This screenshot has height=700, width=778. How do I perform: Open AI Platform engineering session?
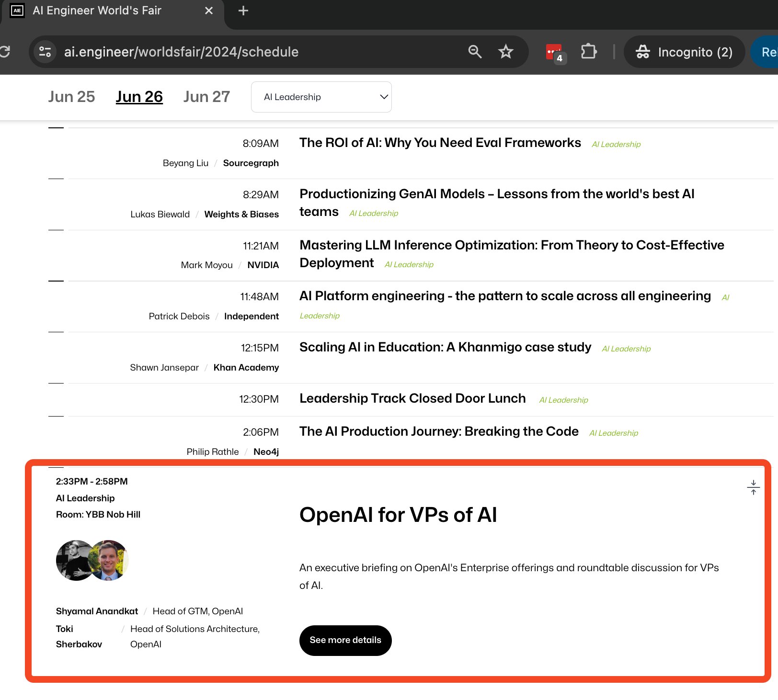[x=505, y=296]
